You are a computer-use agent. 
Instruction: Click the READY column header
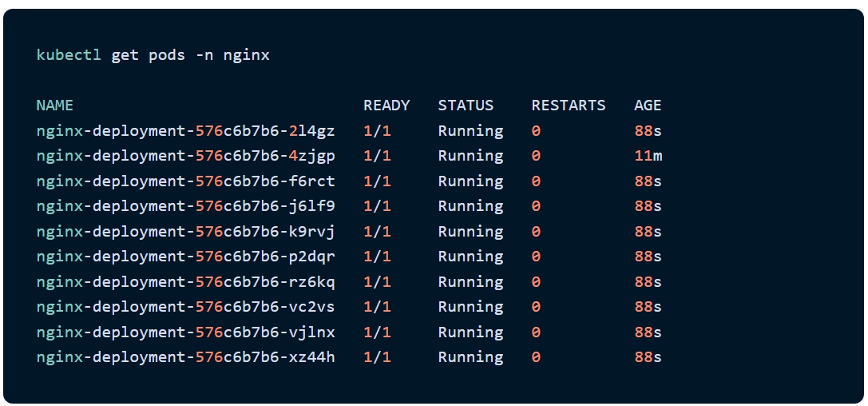tap(386, 105)
